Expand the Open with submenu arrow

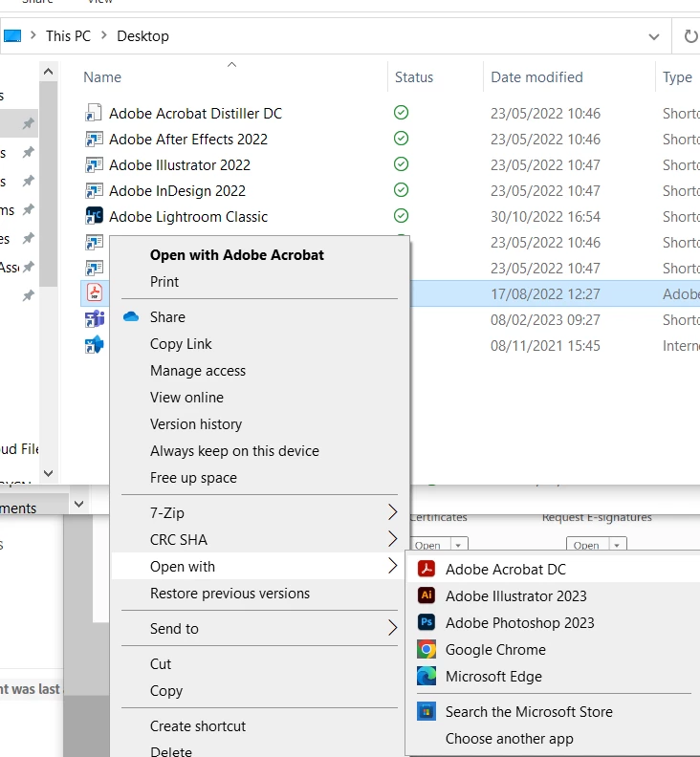pyautogui.click(x=393, y=565)
